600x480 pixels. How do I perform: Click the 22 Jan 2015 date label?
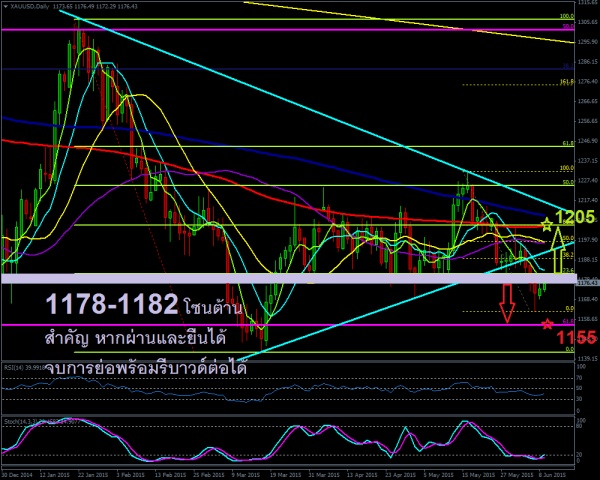click(x=93, y=475)
